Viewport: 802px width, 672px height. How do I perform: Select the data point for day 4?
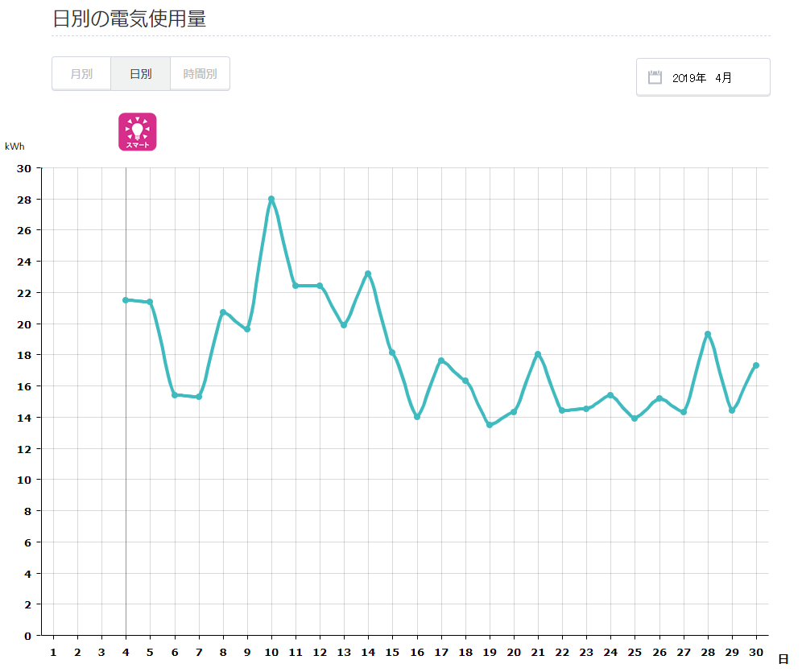click(x=126, y=300)
